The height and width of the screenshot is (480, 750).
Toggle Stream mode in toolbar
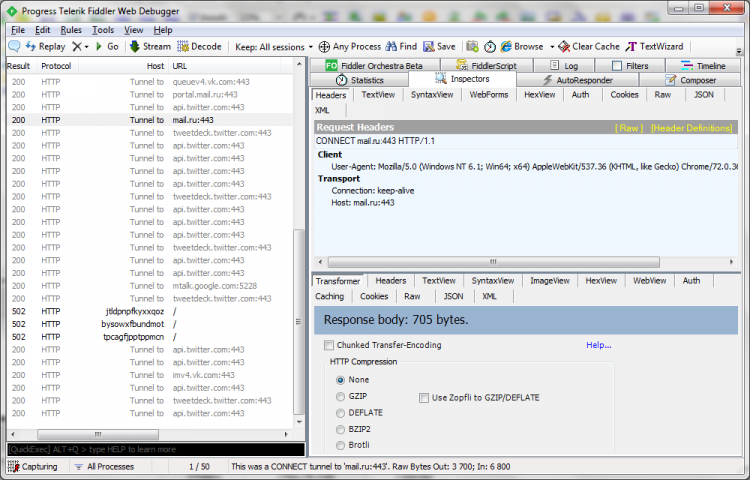(150, 46)
